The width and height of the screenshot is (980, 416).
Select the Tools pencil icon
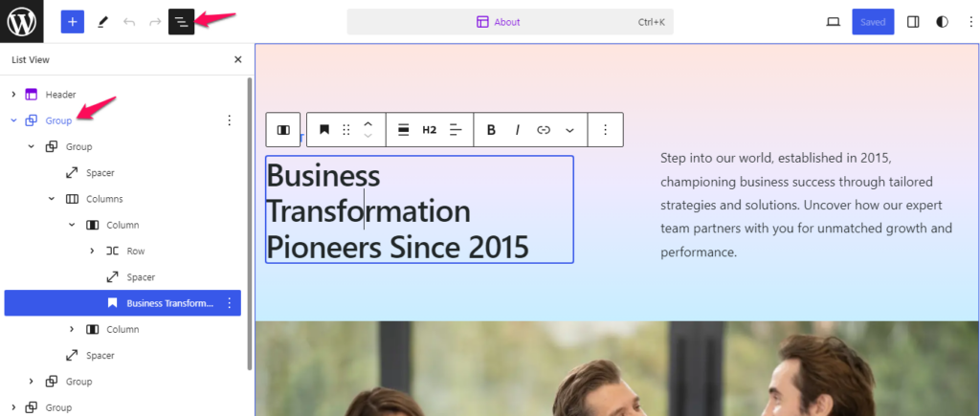103,22
